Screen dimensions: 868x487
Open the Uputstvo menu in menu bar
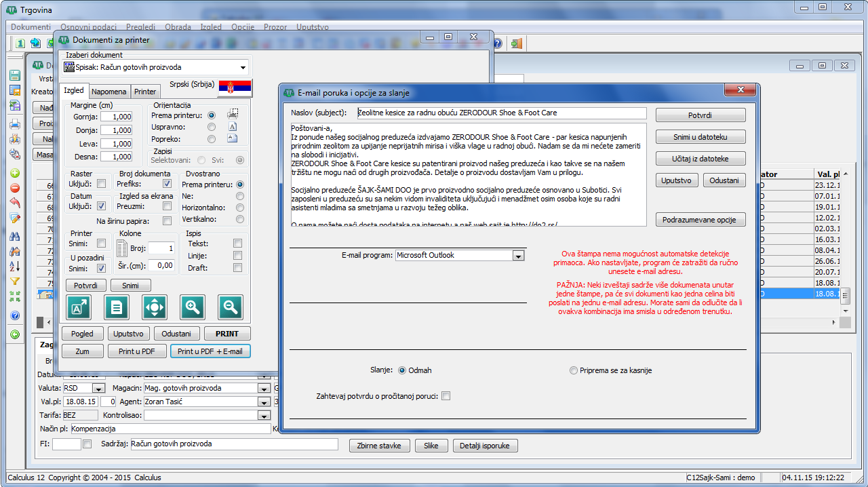pyautogui.click(x=312, y=27)
